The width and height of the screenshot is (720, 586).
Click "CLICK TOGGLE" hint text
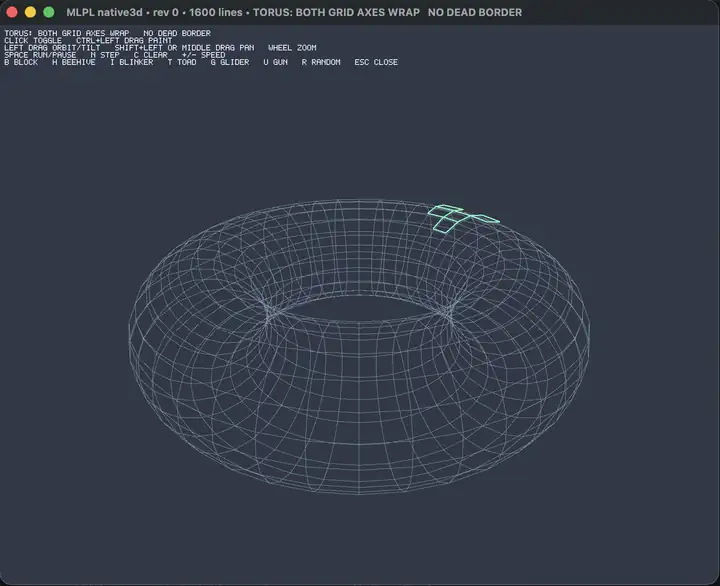coord(33,40)
